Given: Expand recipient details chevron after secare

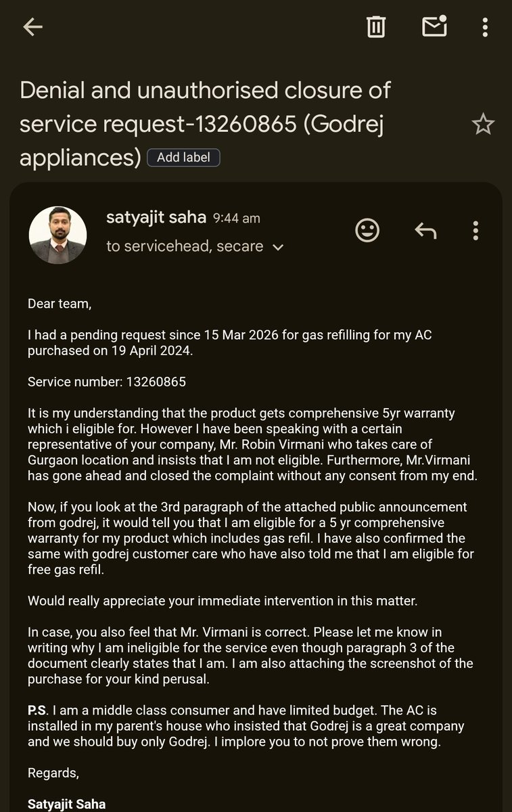Looking at the screenshot, I should 277,248.
